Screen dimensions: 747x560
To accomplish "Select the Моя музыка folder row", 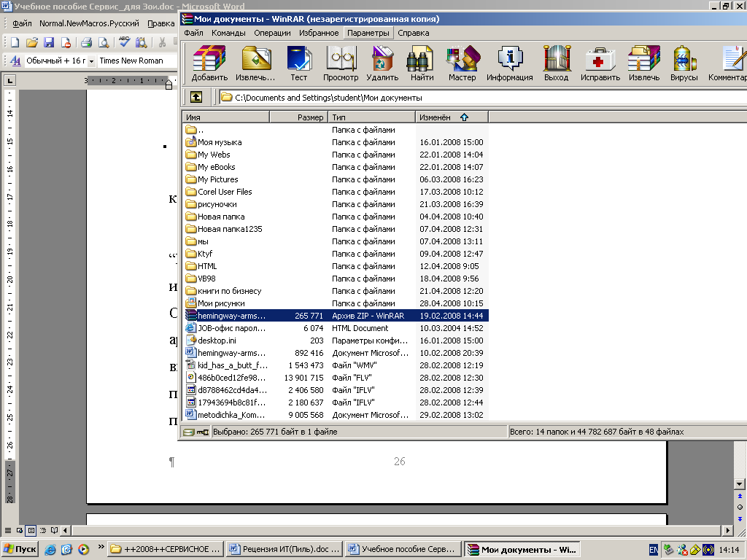I will 336,142.
